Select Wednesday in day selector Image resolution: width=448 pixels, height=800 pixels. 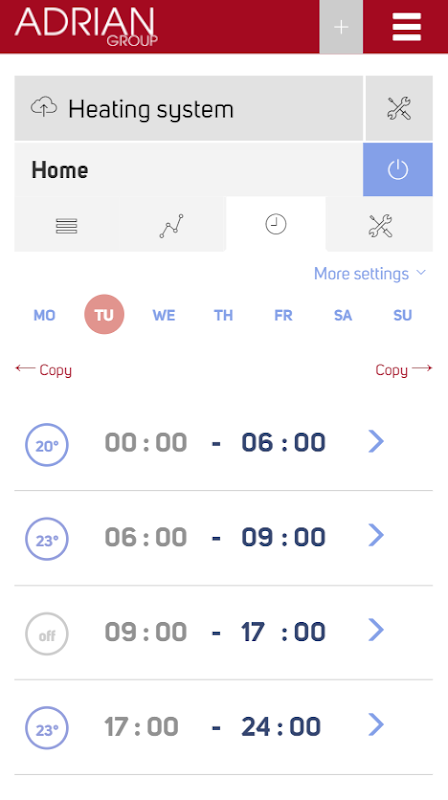click(164, 315)
